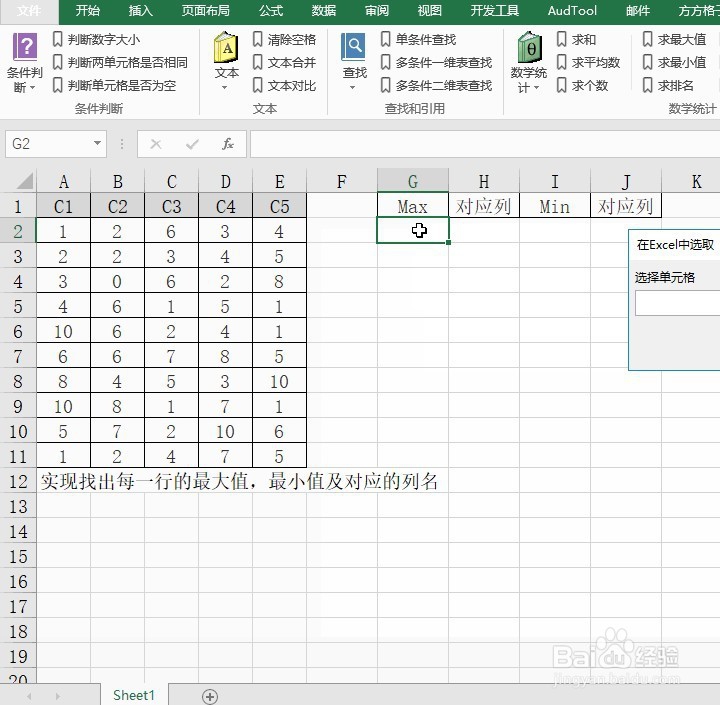Switch to the 视图 tab

pyautogui.click(x=430, y=11)
